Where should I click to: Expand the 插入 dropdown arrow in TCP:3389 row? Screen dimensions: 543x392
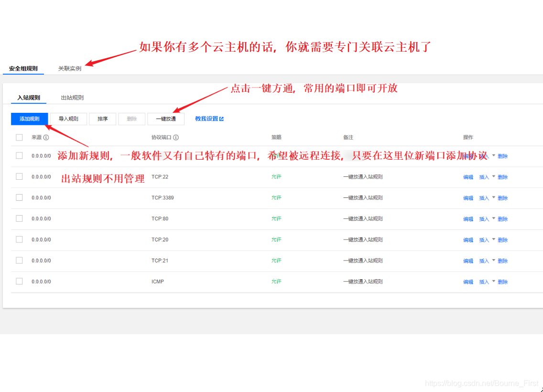coord(493,197)
